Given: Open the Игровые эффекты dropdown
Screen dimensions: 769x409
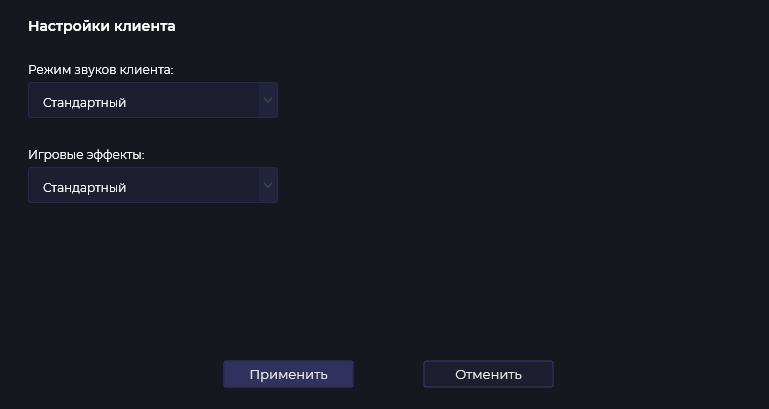Looking at the screenshot, I should point(152,186).
